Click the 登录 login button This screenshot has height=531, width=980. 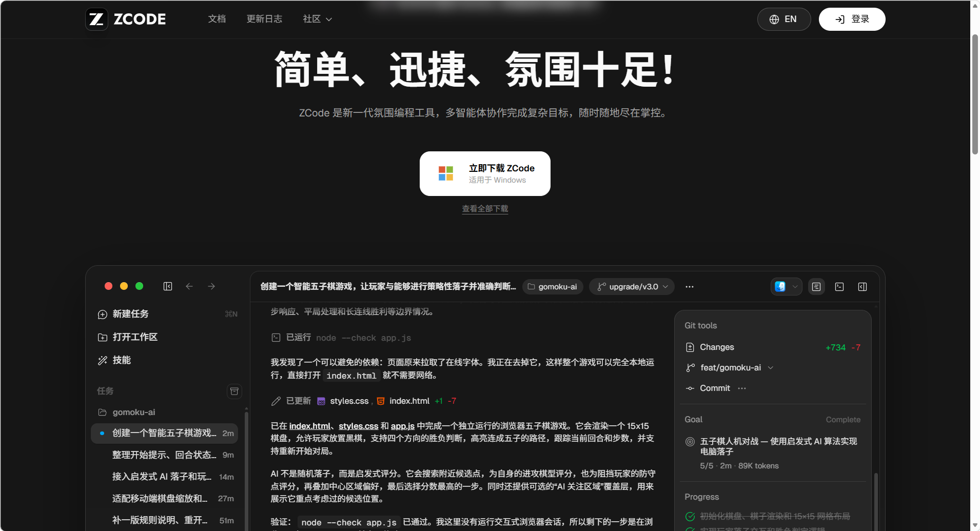click(852, 19)
